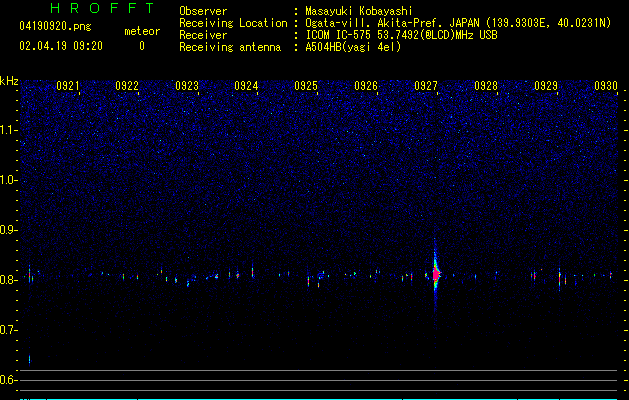Click the 0.9 kHz frequency label
This screenshot has width=629, height=400.
(9, 230)
